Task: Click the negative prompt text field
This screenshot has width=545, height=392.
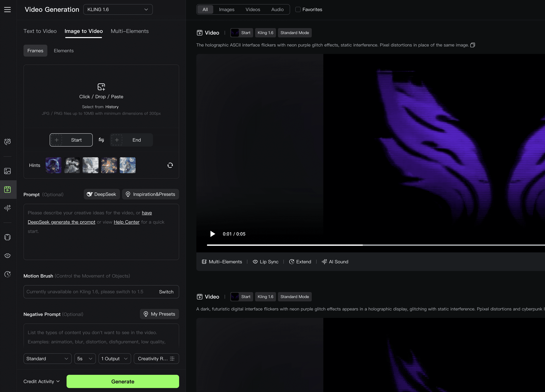Action: point(101,336)
